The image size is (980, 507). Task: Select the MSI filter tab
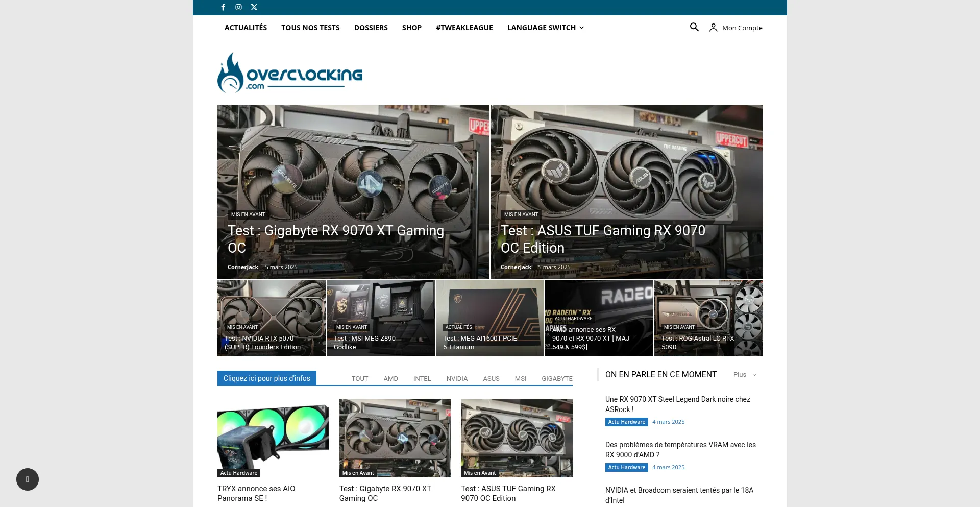tap(521, 379)
